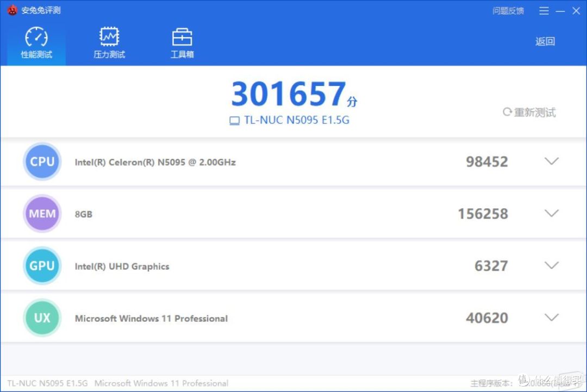Select the text Intel(R) Celeron(R) N5095 @ 2.00GHz
The image size is (587, 392).
(x=155, y=162)
